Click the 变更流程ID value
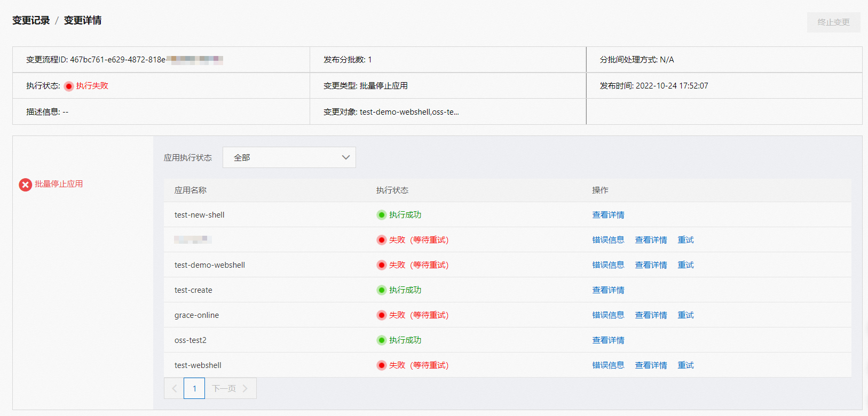 pyautogui.click(x=146, y=60)
